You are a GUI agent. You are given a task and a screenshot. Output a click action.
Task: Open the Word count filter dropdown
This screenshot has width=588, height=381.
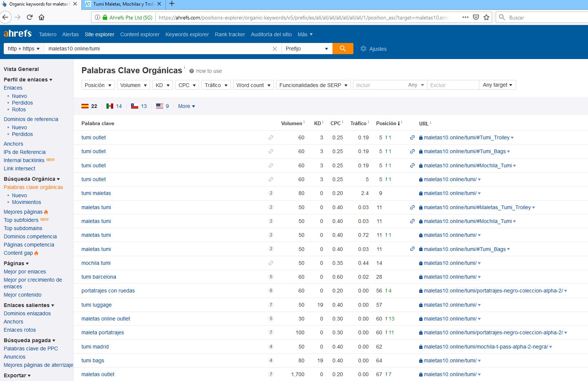(x=253, y=85)
